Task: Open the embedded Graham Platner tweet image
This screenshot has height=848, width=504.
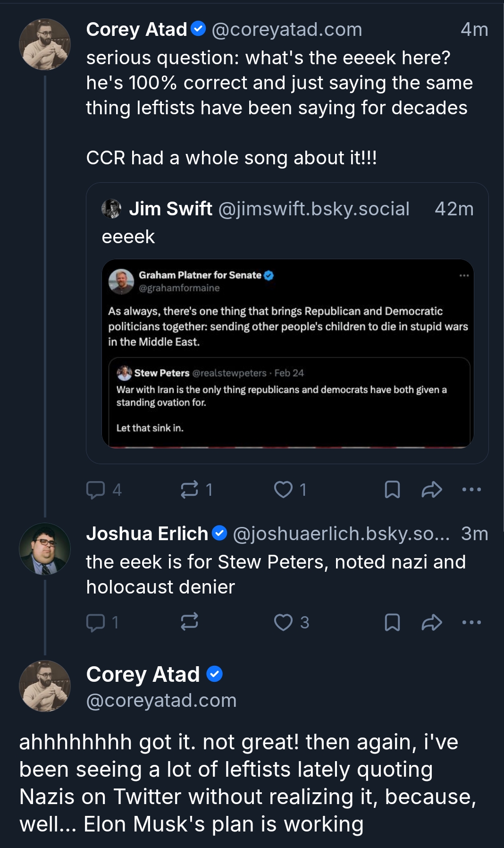Action: pyautogui.click(x=287, y=353)
